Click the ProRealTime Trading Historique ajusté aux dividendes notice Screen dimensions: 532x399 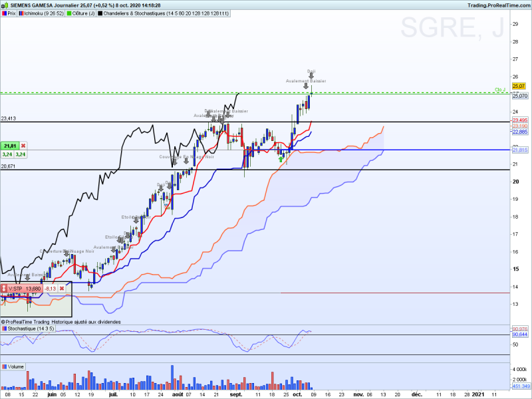point(61,322)
